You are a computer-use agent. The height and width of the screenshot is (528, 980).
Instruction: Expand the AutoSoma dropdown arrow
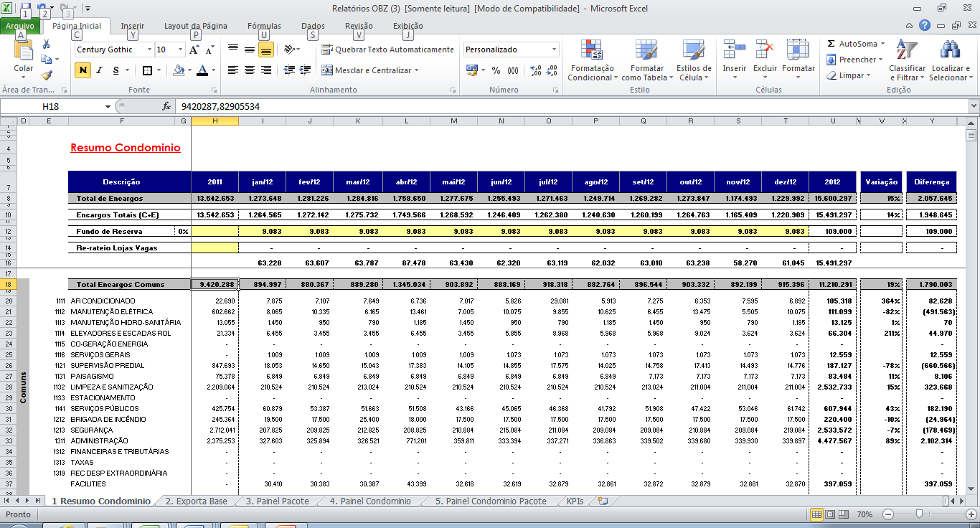(882, 44)
